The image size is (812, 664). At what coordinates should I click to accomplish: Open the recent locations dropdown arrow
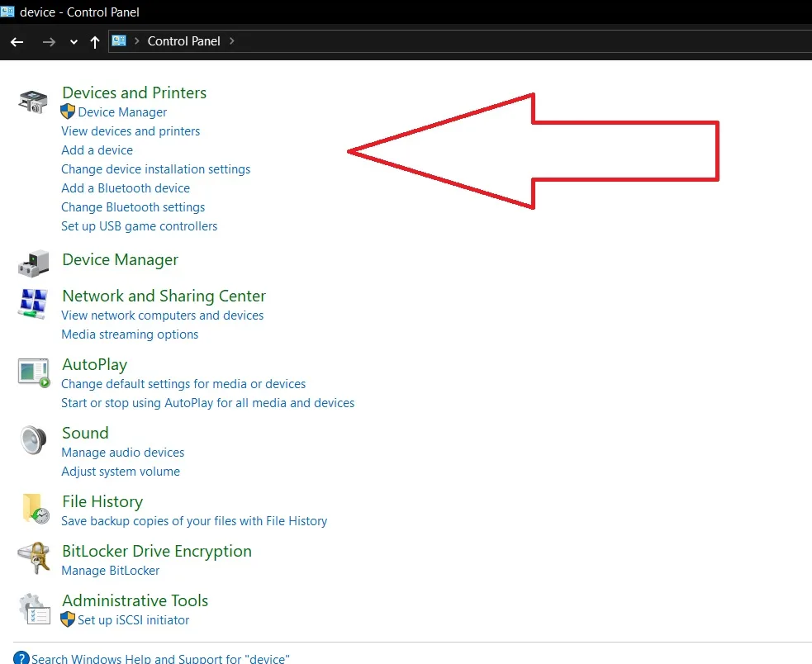(74, 41)
